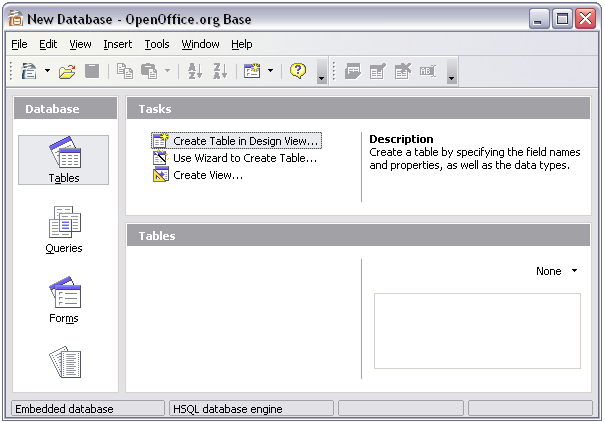
Task: Open the File menu
Action: 19,44
